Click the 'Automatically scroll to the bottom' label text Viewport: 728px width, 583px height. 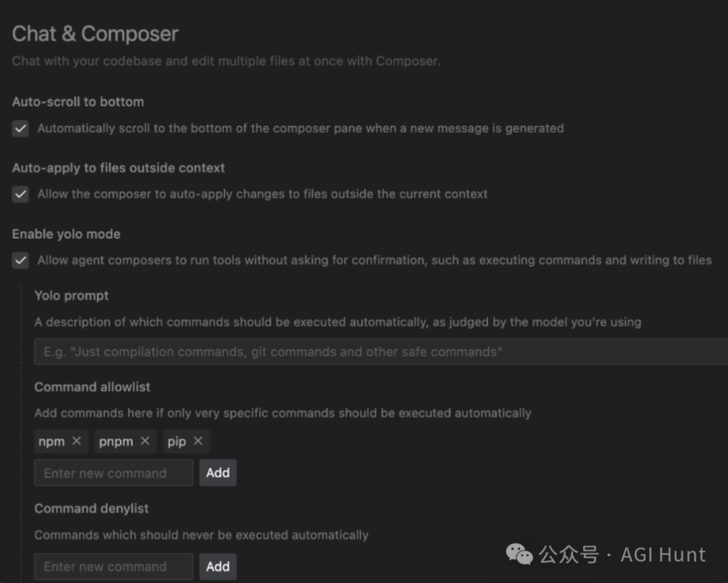[x=300, y=128]
